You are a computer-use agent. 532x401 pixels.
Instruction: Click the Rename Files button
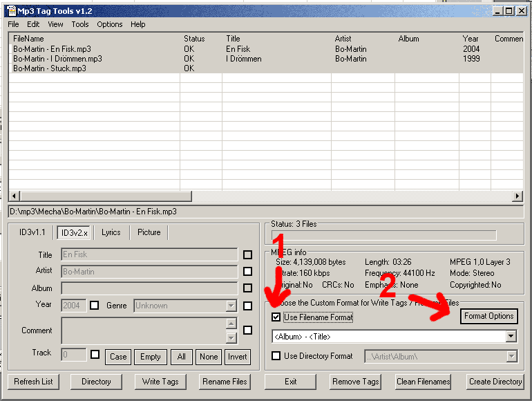click(x=225, y=382)
